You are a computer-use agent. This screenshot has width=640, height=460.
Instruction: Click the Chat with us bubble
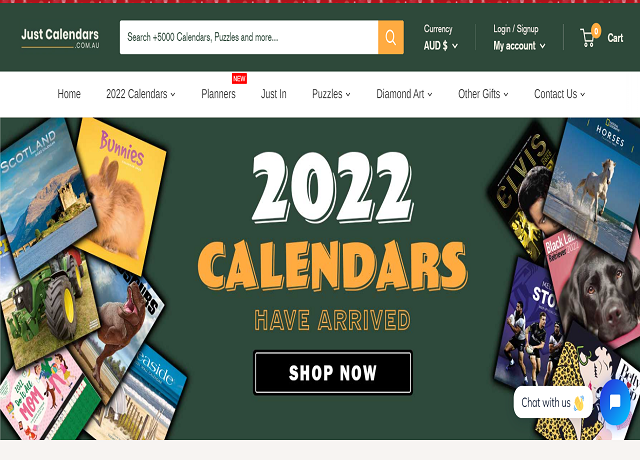coord(553,402)
